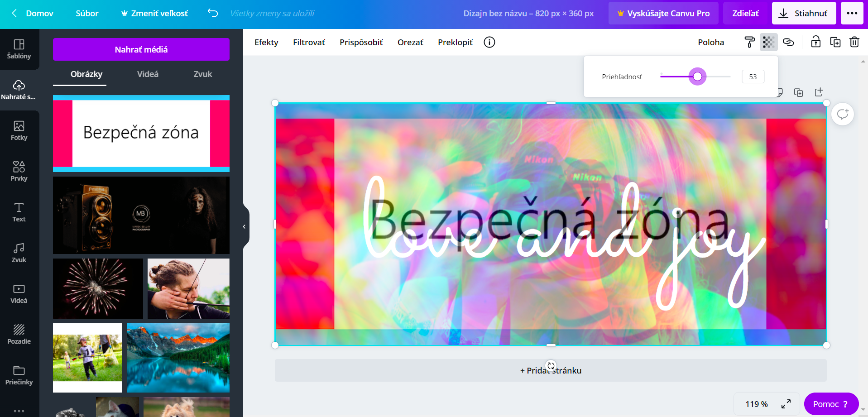868x417 pixels.
Task: Open Zmeniť veľkosť resize menu
Action: click(x=154, y=13)
